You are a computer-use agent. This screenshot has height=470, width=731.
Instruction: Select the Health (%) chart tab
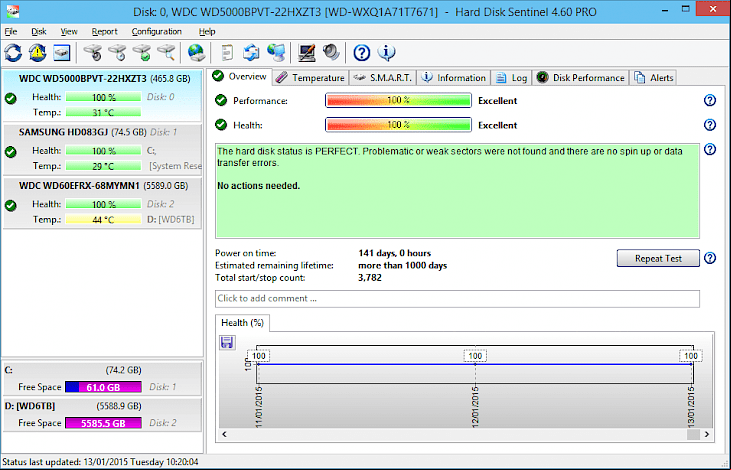click(242, 323)
